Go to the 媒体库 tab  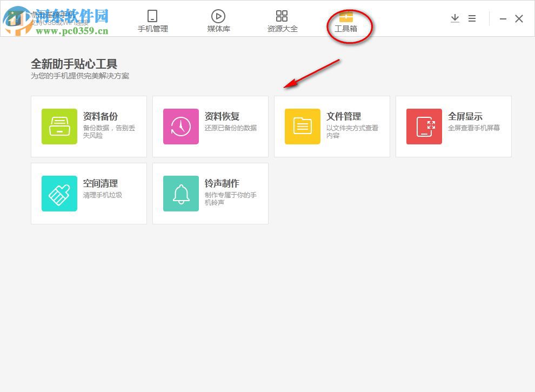click(218, 29)
